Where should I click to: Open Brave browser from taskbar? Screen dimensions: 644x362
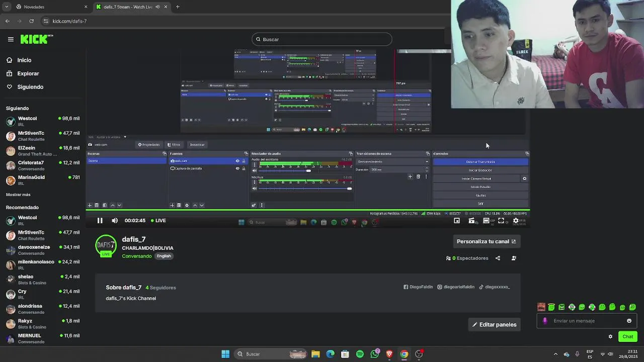(389, 354)
